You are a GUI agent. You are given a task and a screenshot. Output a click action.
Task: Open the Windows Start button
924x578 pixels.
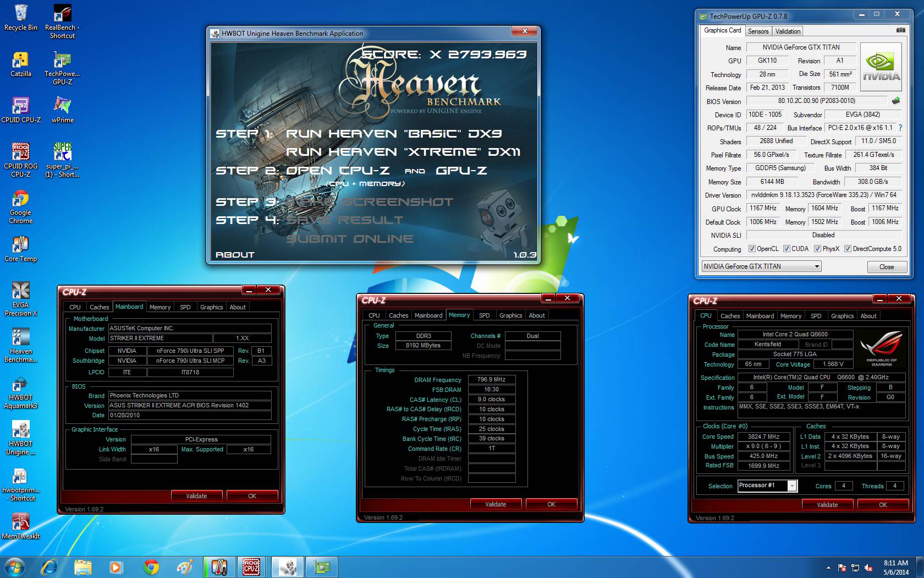point(14,567)
